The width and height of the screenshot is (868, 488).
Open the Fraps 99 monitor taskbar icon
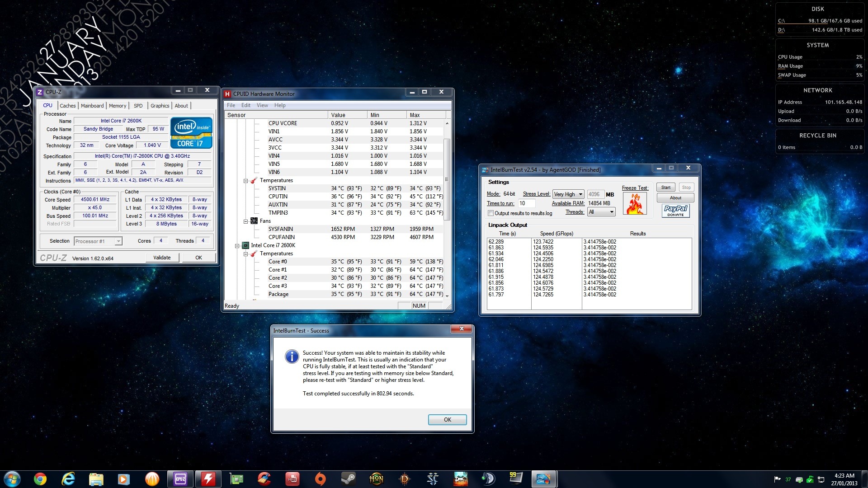tap(516, 479)
